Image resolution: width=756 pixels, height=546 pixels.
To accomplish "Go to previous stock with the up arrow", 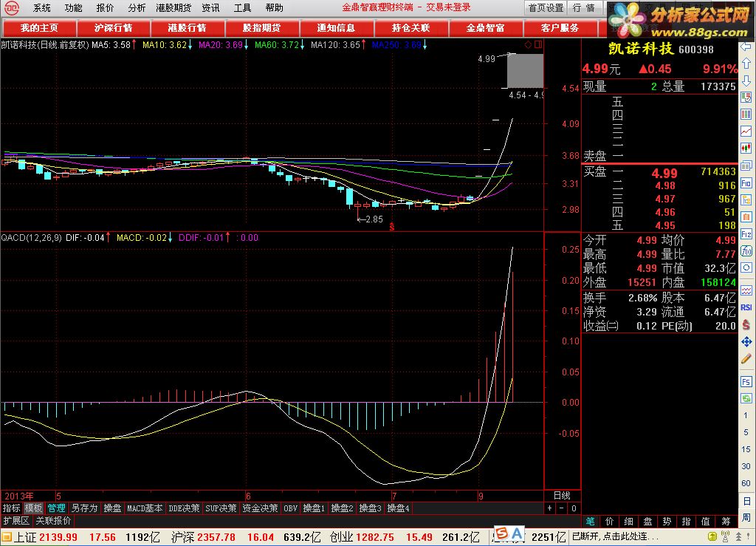I will 746,64.
